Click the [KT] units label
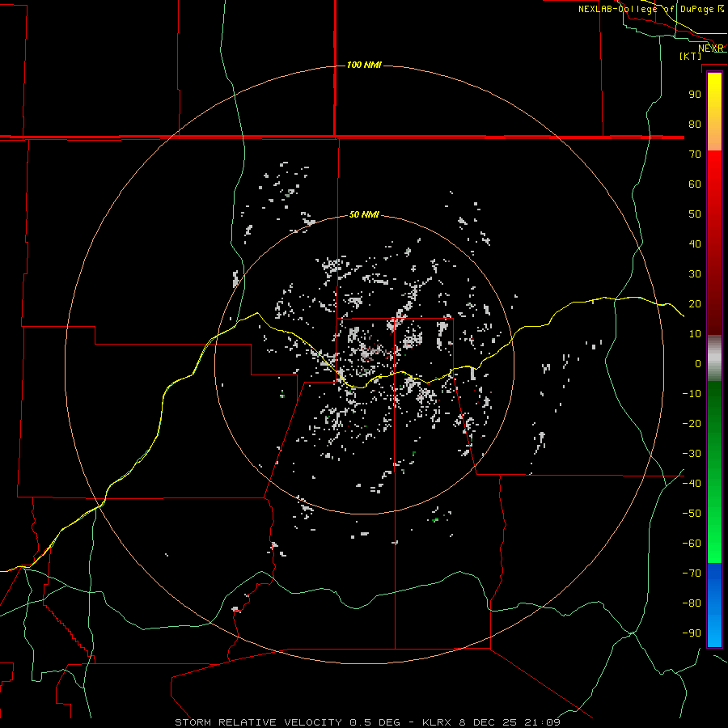 click(691, 56)
